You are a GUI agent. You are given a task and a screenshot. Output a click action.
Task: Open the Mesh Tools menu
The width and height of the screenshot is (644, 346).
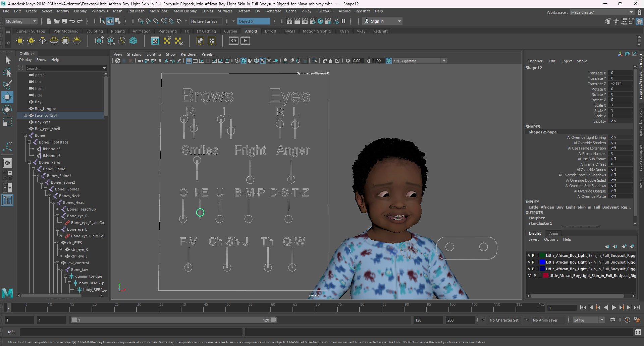click(159, 11)
